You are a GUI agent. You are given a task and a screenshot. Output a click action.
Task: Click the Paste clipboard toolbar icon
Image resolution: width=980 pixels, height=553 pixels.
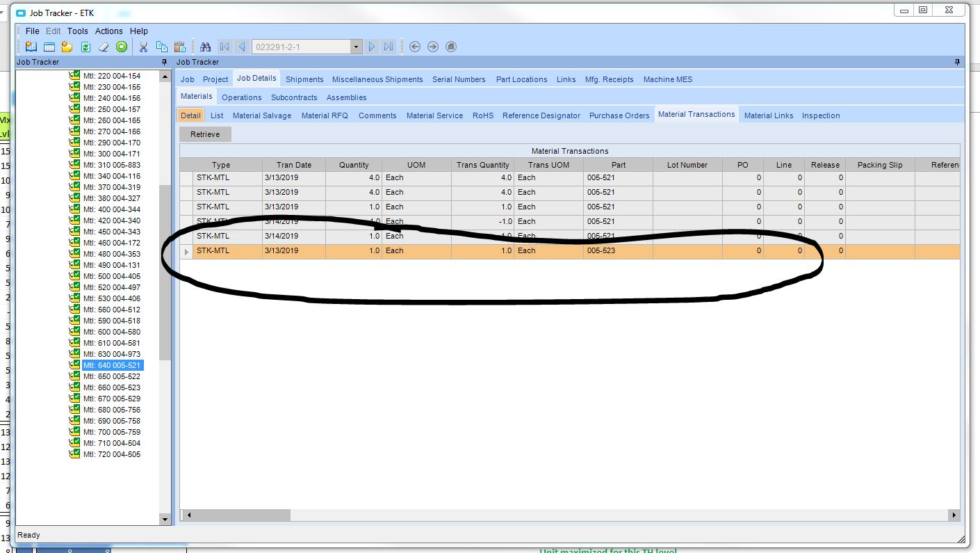180,47
